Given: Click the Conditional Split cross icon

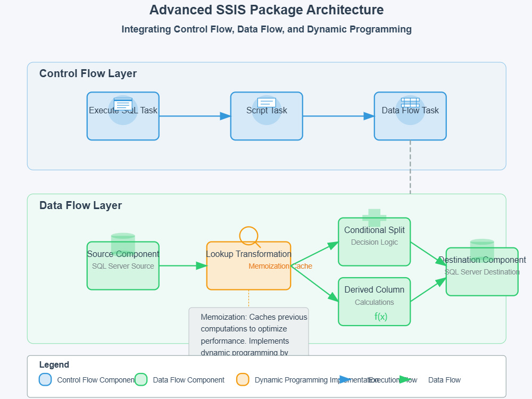Looking at the screenshot, I should [x=374, y=218].
